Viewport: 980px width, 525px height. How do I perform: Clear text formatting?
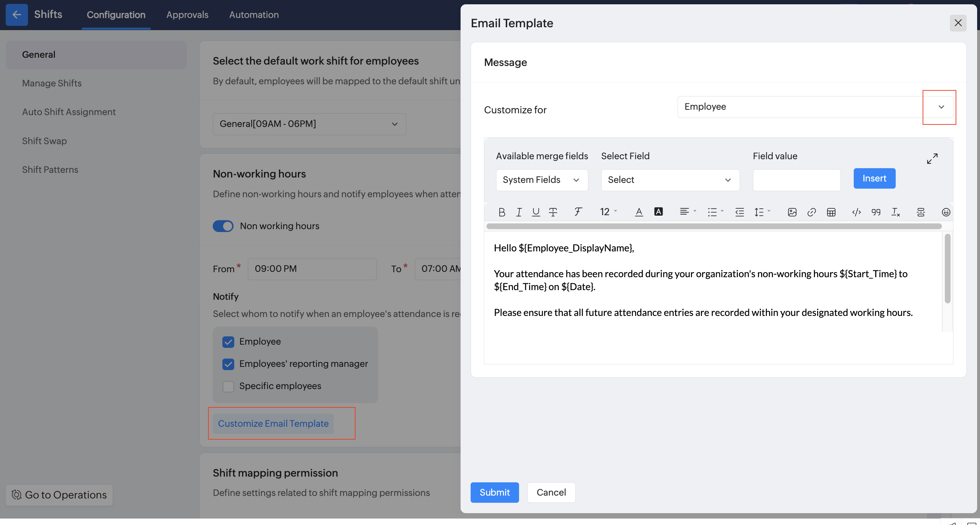tap(896, 212)
